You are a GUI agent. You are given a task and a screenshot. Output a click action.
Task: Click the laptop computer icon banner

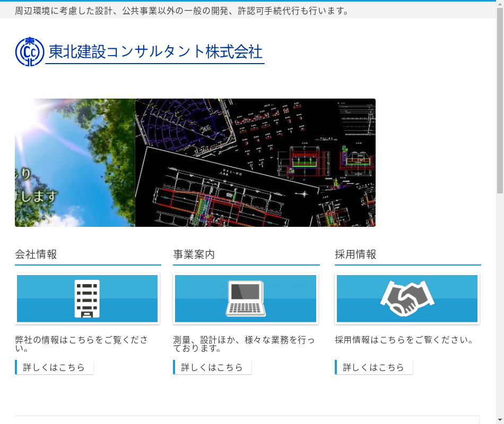click(x=246, y=298)
